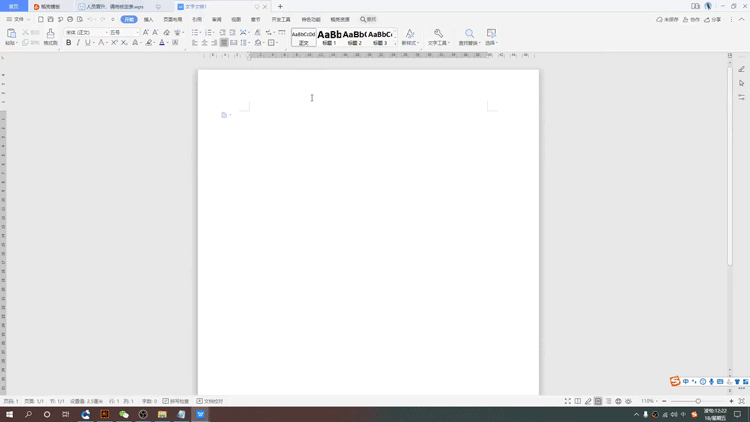The width and height of the screenshot is (750, 422).
Task: Click the text highlight color swatch
Action: tap(149, 43)
